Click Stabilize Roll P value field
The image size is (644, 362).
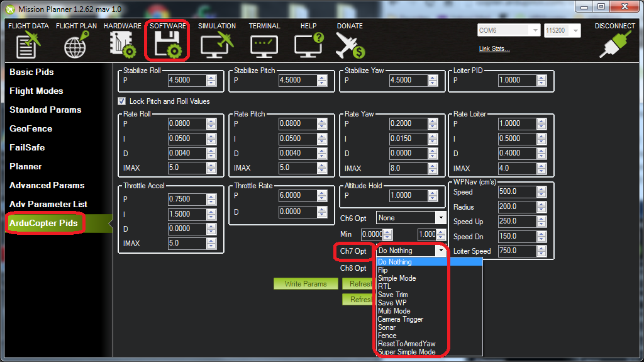(x=187, y=80)
